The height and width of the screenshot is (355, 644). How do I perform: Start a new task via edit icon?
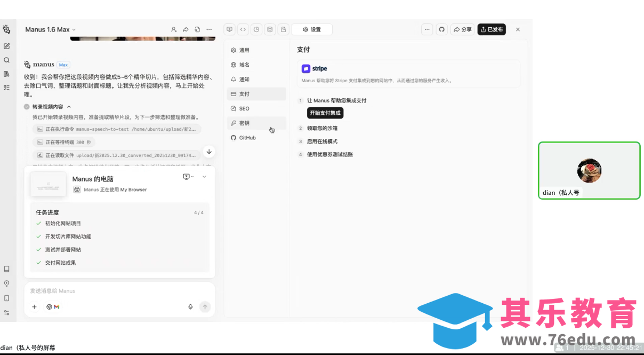(x=6, y=46)
